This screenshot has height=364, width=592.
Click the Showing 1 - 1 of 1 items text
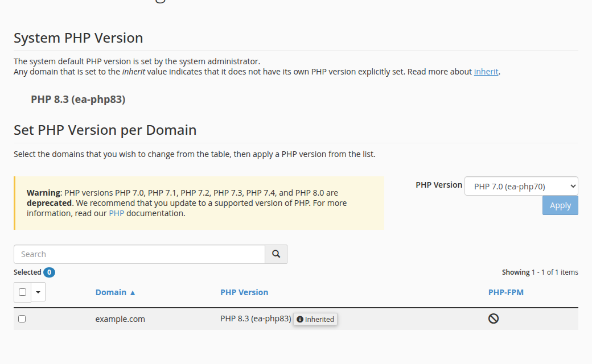[540, 272]
